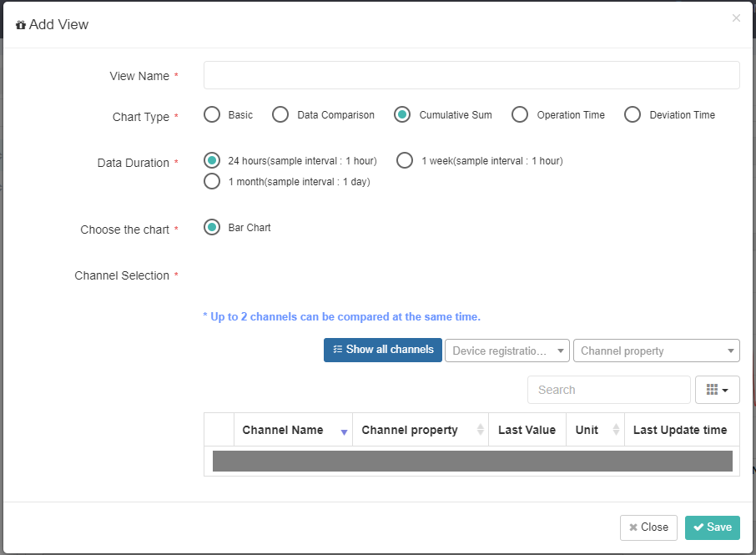Click the Close button
This screenshot has width=756, height=555.
click(x=648, y=527)
